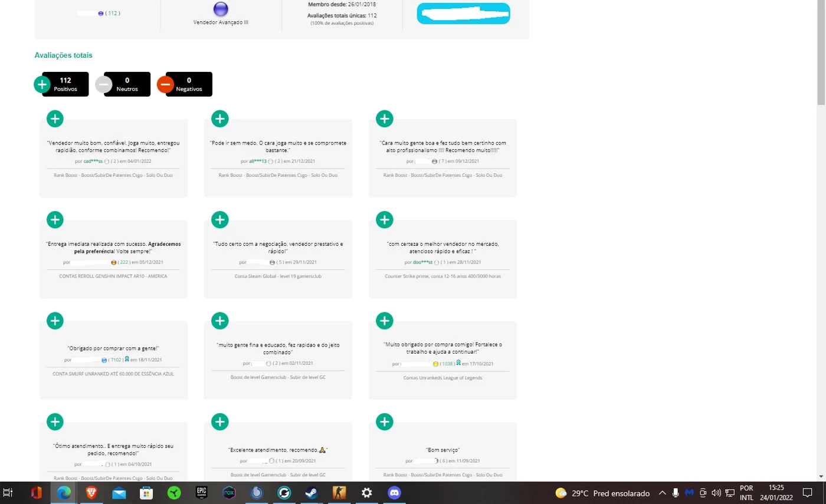Screen dimensions: 826x504
Task: Click plus icon on 'Tudo certo com a negociação' review
Action: tap(219, 220)
